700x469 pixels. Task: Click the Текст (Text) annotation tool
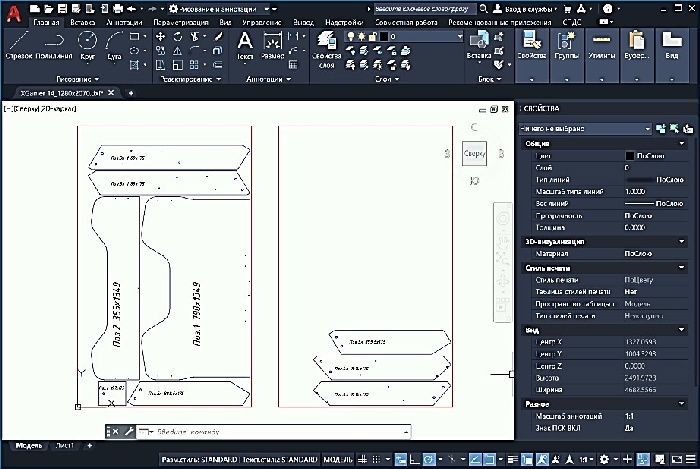(x=245, y=44)
